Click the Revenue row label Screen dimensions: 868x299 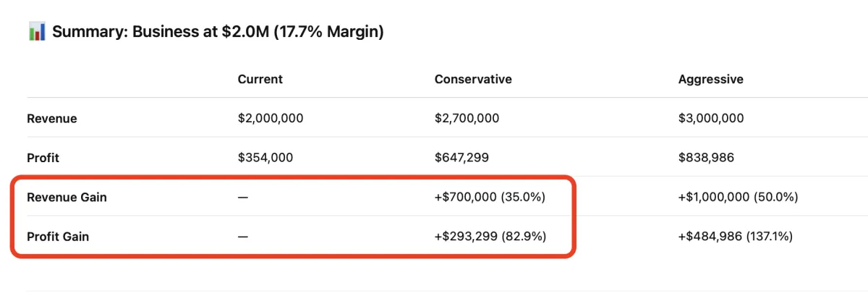(51, 118)
